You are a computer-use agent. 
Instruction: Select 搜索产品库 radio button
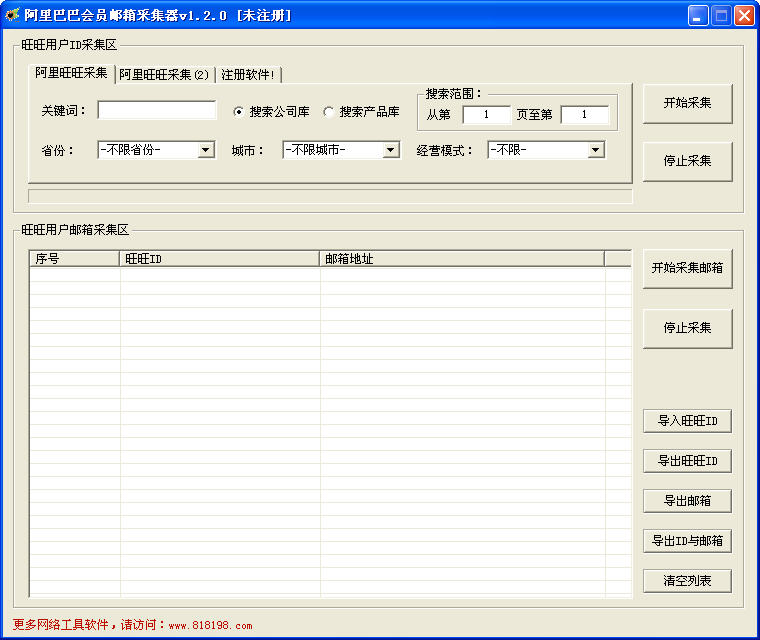click(329, 112)
